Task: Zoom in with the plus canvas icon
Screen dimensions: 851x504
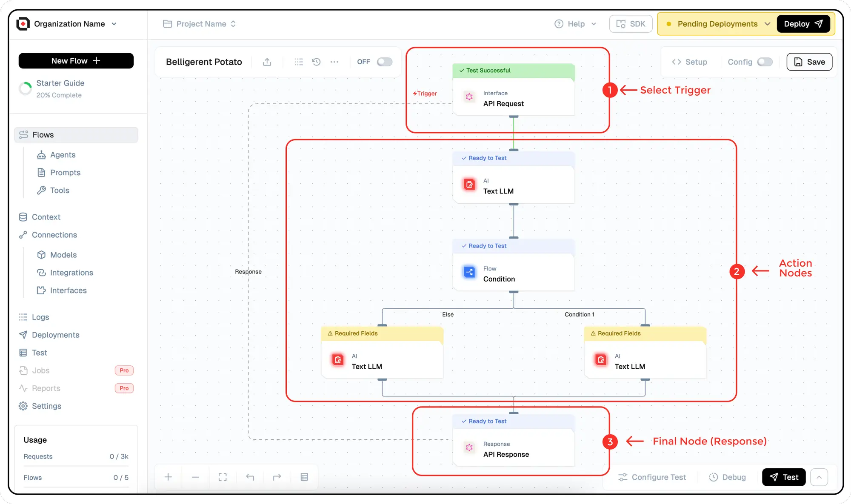Action: click(168, 477)
